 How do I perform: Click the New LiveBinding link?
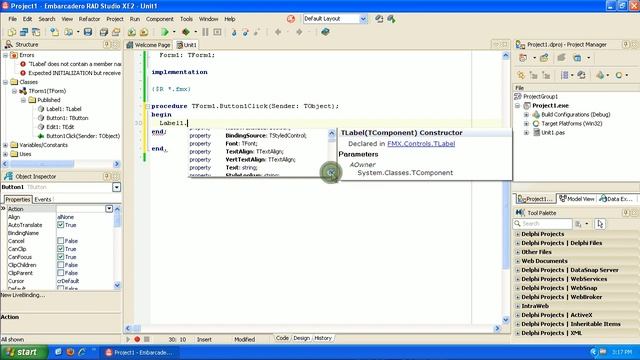(23, 295)
